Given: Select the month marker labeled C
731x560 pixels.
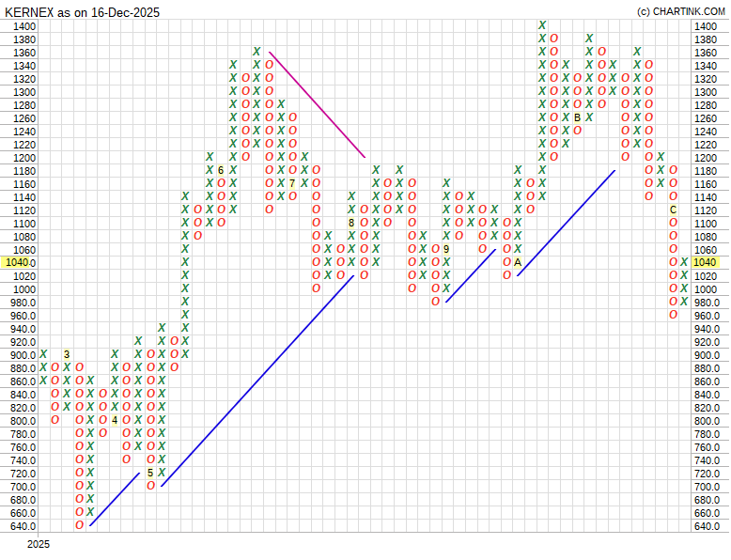Looking at the screenshot, I should coord(673,210).
